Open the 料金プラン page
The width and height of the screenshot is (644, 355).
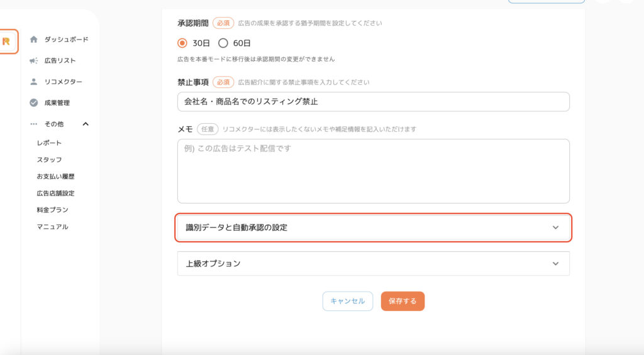[x=53, y=210]
